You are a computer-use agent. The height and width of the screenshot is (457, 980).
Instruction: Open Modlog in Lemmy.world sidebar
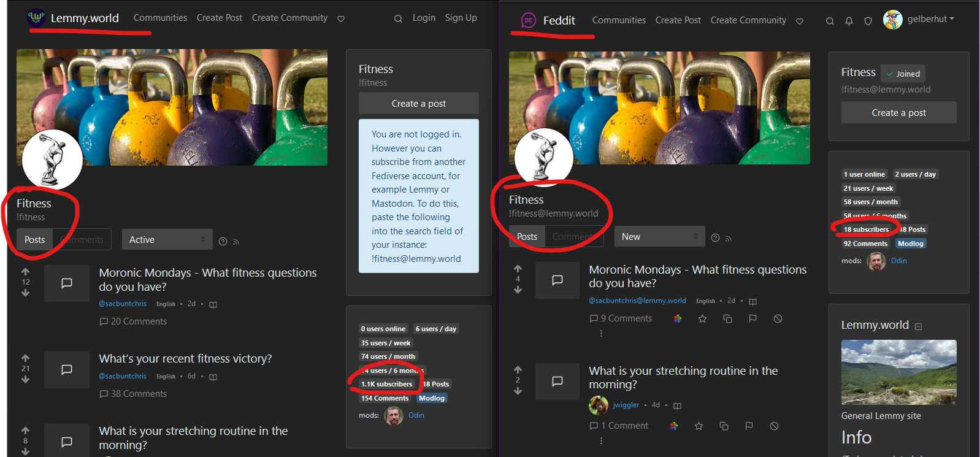coord(432,398)
